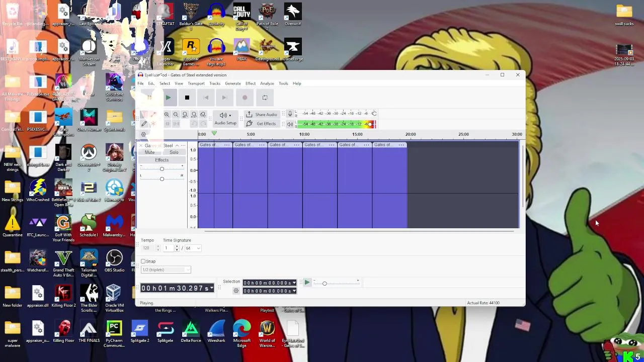Click the Zoom Toggle icon
The width and height of the screenshot is (644, 362).
click(x=203, y=115)
